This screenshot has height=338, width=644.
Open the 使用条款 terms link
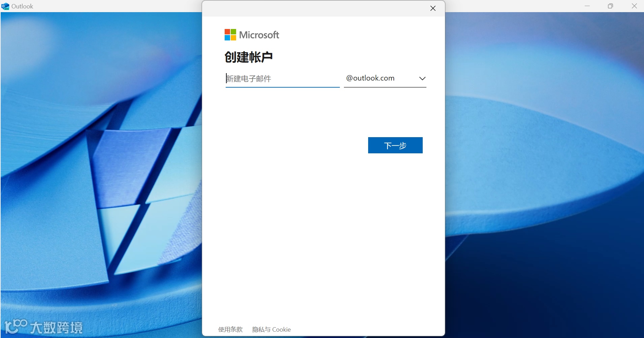coord(230,330)
